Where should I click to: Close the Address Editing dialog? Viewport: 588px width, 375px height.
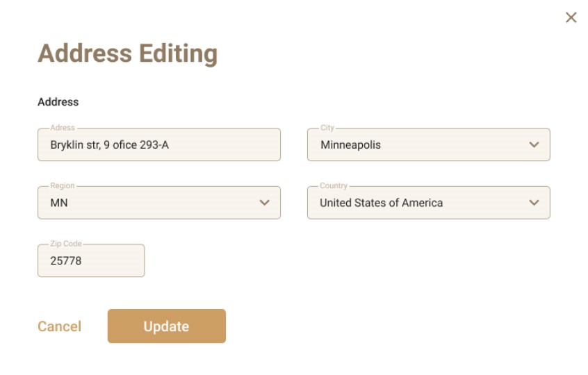[571, 17]
